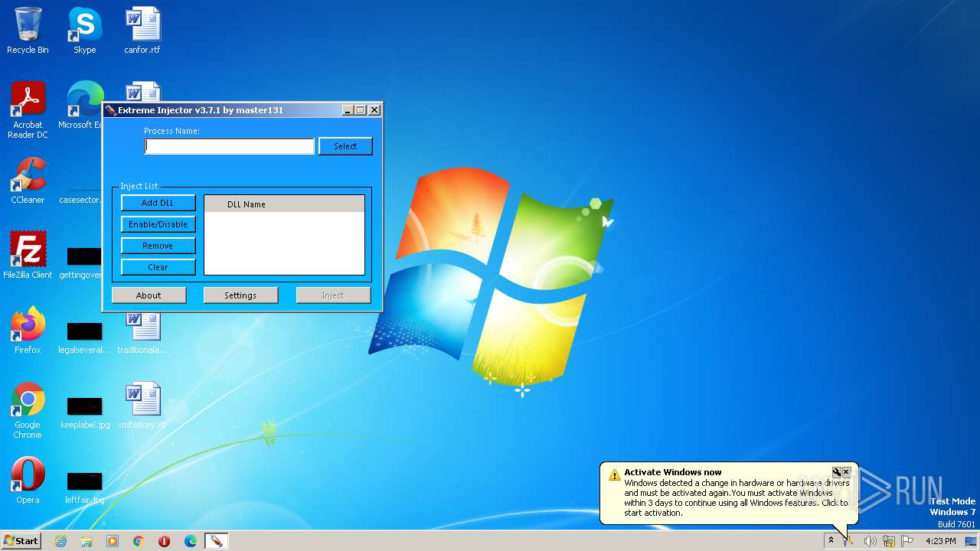
Task: Click the 4:23 PM clock
Action: pyautogui.click(x=940, y=541)
